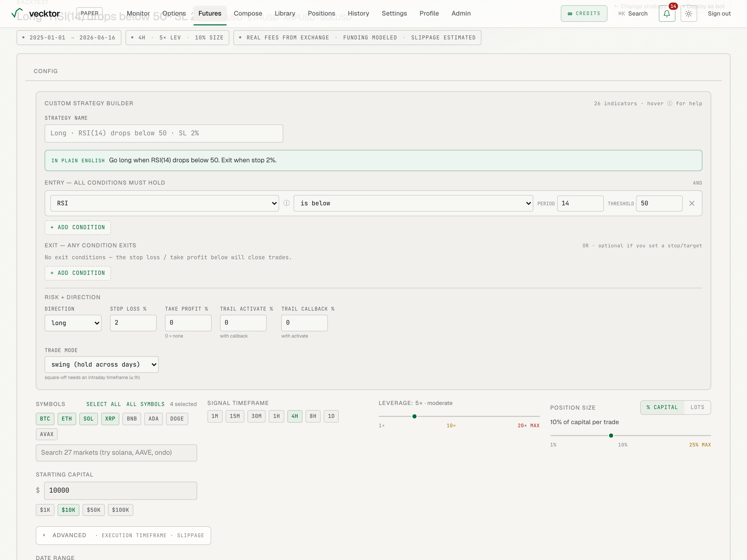This screenshot has width=747, height=560.
Task: Select the 4H signal timeframe
Action: pos(295,416)
